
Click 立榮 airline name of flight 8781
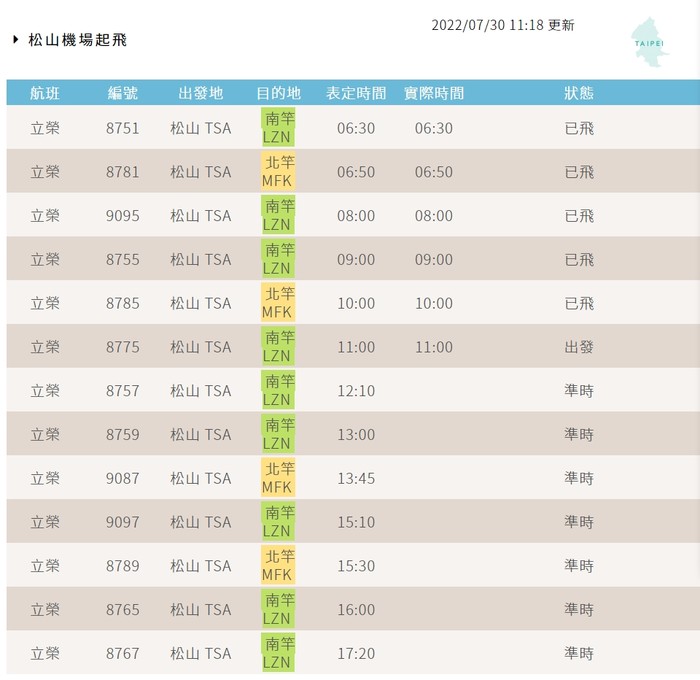pos(45,172)
